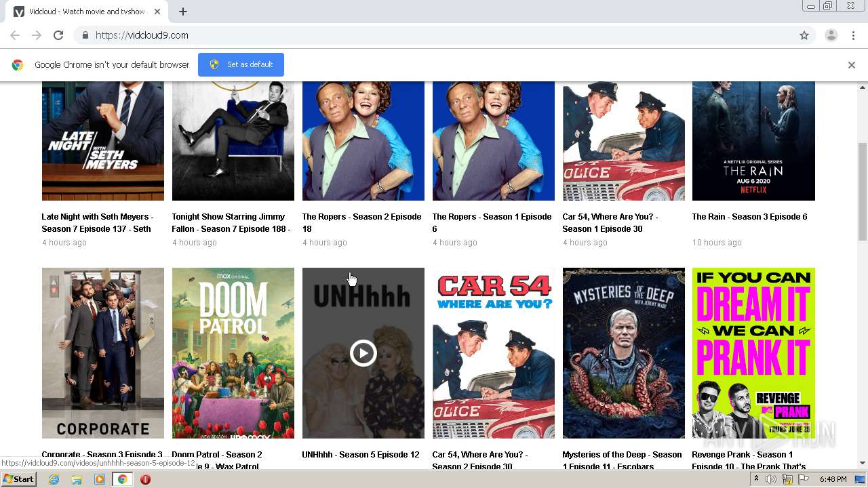Open the Tonight Show Jimmy Fallon poster
Image resolution: width=868 pixels, height=488 pixels.
click(233, 141)
